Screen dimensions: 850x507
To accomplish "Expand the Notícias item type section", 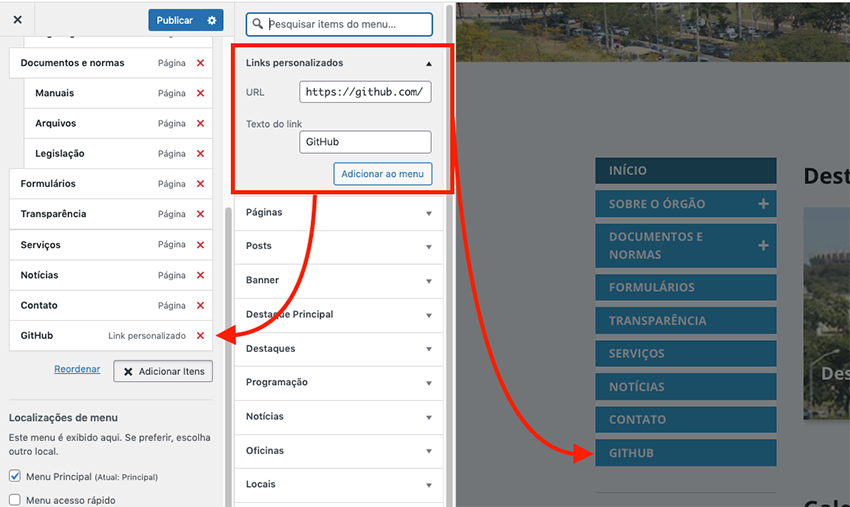I will pyautogui.click(x=339, y=417).
